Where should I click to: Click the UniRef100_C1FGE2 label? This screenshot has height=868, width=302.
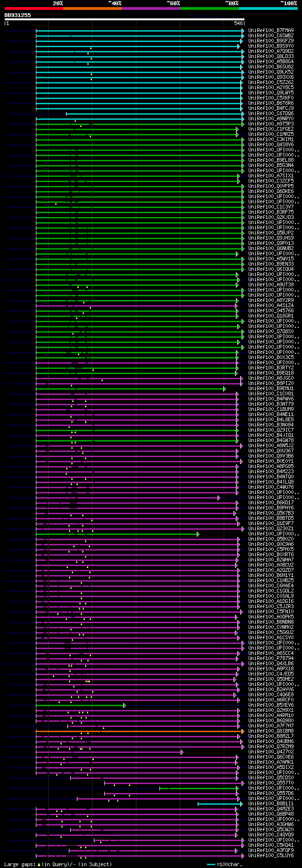coord(271,129)
